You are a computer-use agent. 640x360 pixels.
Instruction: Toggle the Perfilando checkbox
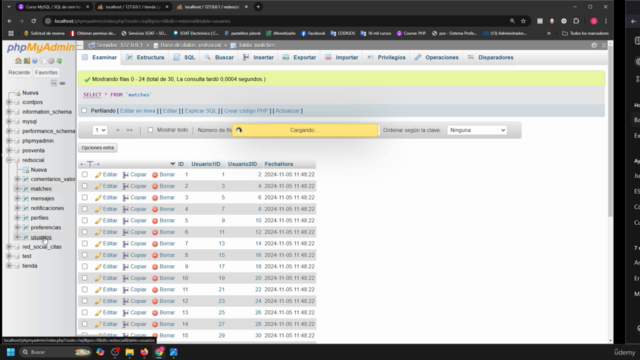[84, 111]
